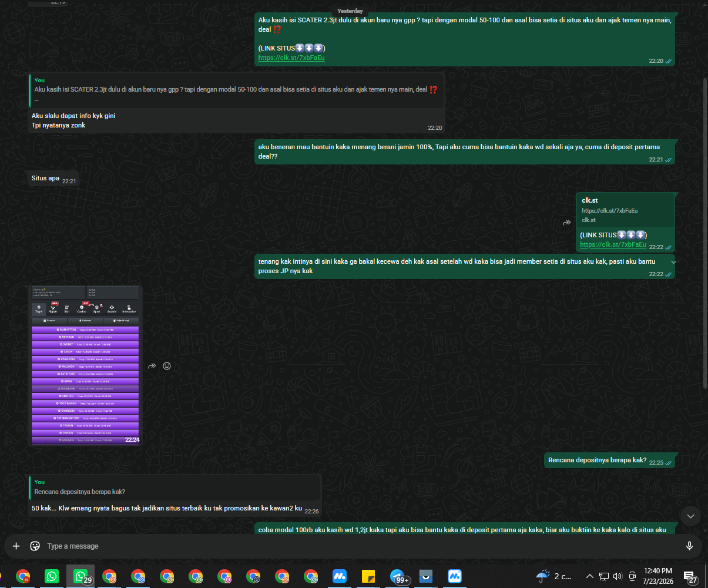Select the sent 'Rencana depositnya berapa kak?' message
Screen dimensions: 708x588
(x=609, y=461)
